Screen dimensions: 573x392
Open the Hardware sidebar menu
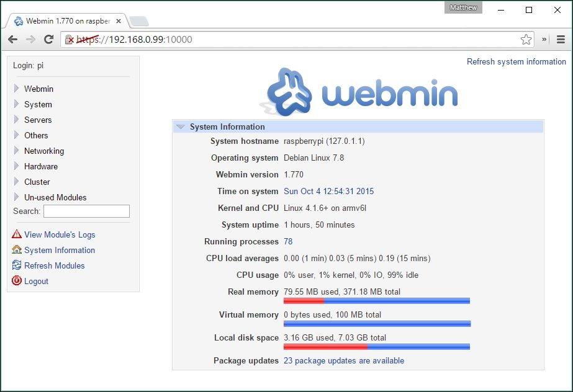pyautogui.click(x=41, y=166)
